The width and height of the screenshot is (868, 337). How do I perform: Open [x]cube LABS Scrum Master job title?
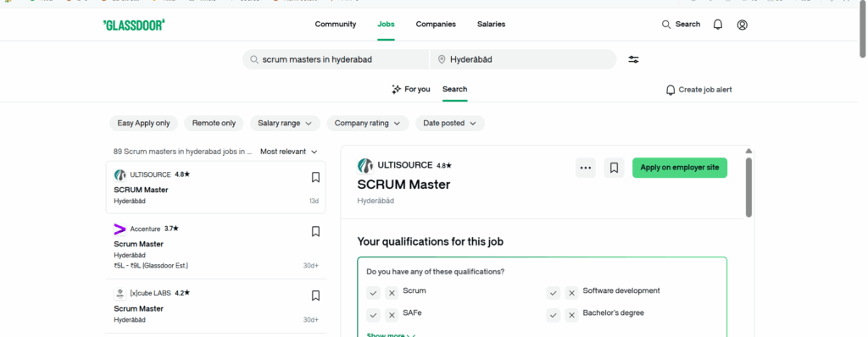[x=138, y=308]
